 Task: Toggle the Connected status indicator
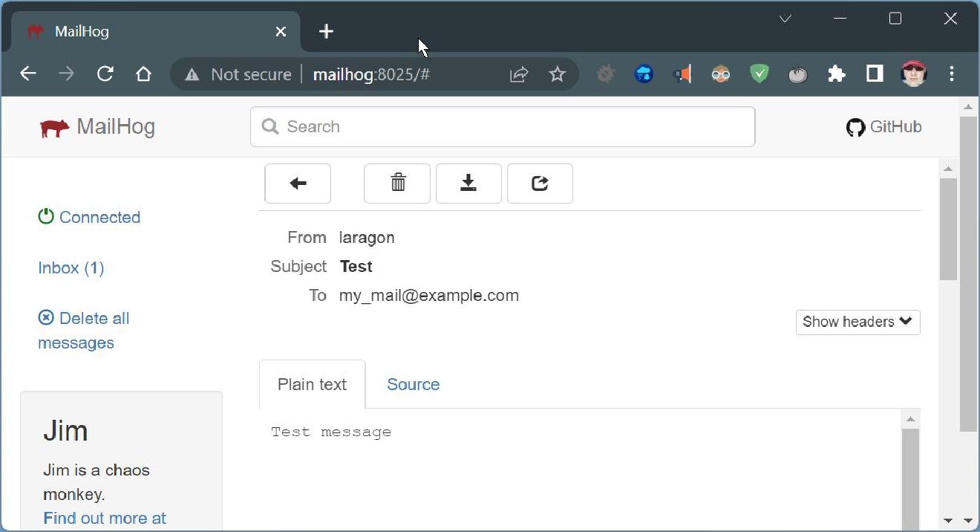coord(89,217)
